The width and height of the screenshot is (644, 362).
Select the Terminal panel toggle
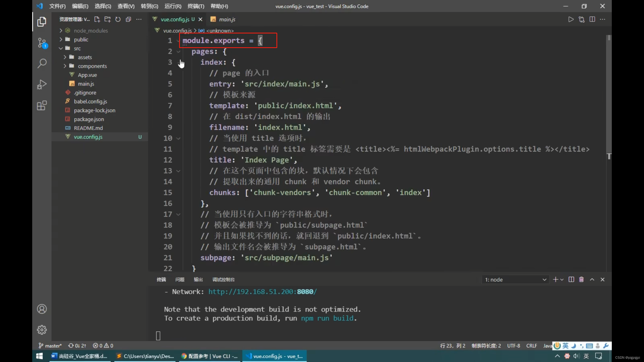click(161, 279)
